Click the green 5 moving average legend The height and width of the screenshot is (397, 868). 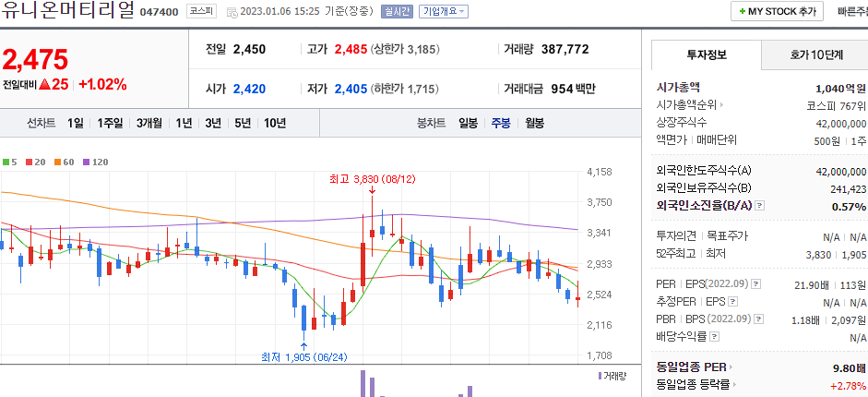9,162
